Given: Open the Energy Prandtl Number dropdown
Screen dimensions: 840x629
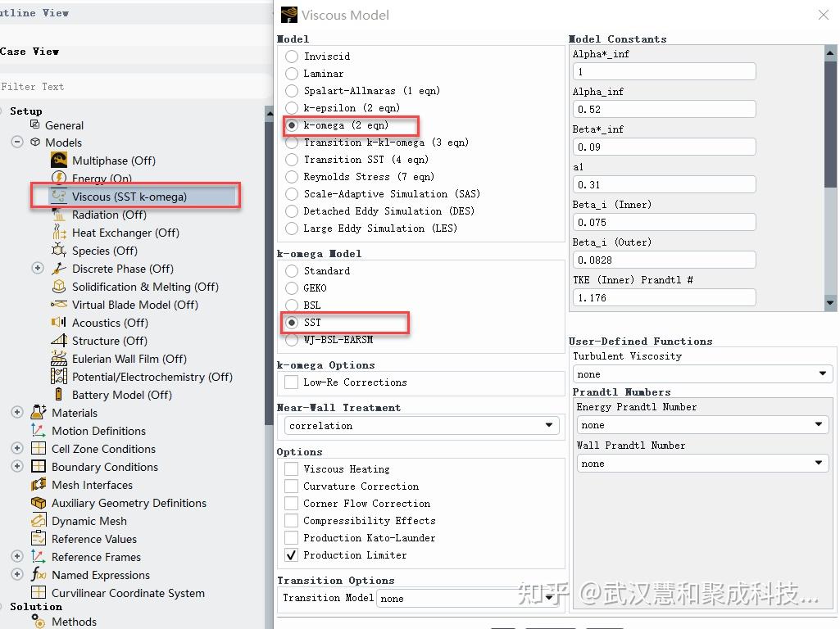Looking at the screenshot, I should (702, 425).
